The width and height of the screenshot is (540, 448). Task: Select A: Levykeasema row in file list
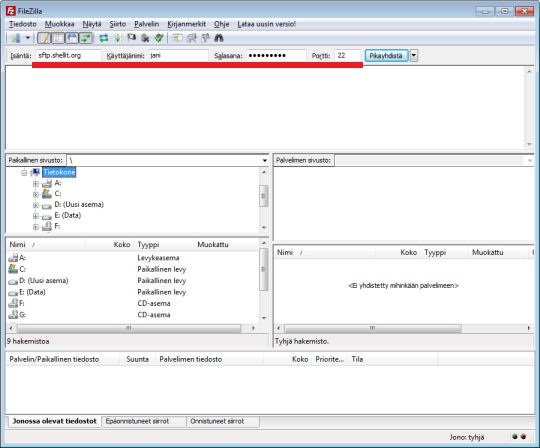[133, 258]
